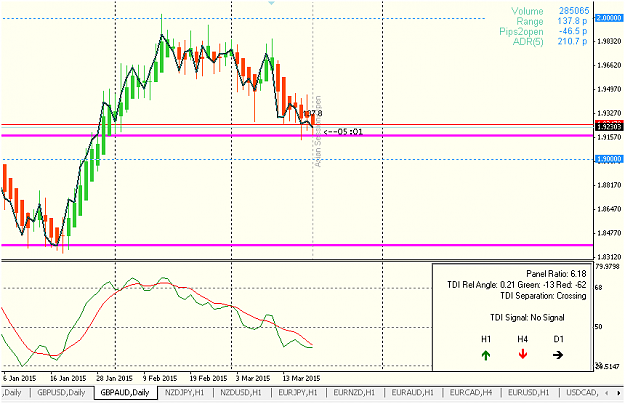Click the 3 Mar 2015 date on the time axis

[253, 378]
